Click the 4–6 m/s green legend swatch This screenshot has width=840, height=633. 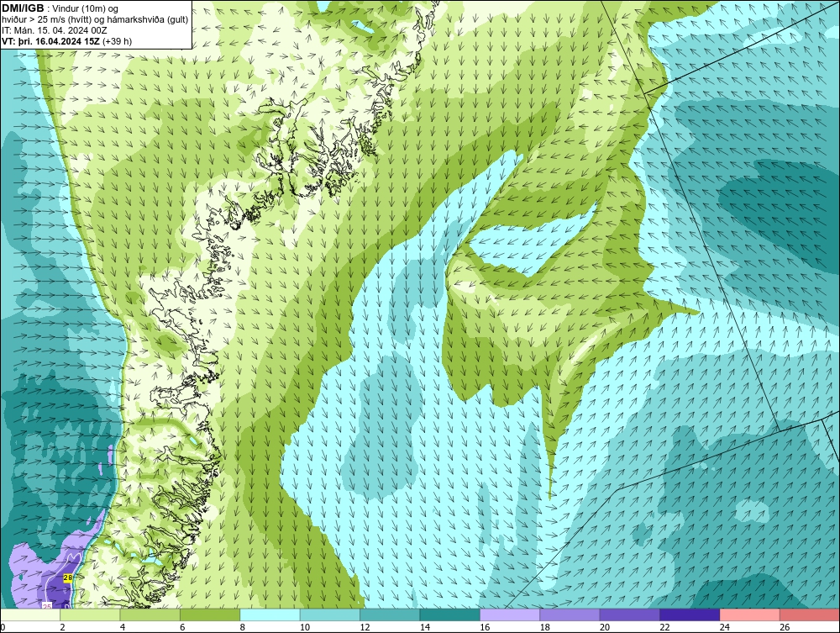click(x=150, y=615)
